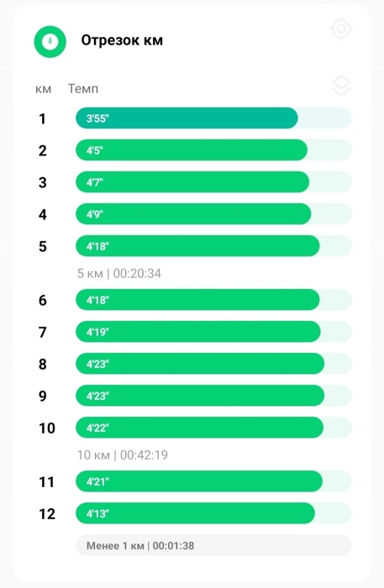
Task: Tap the 5 км split time 00:20:34
Action: [119, 273]
